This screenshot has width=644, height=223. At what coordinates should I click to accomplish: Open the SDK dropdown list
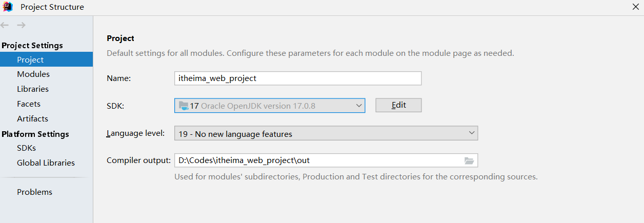pos(359,106)
